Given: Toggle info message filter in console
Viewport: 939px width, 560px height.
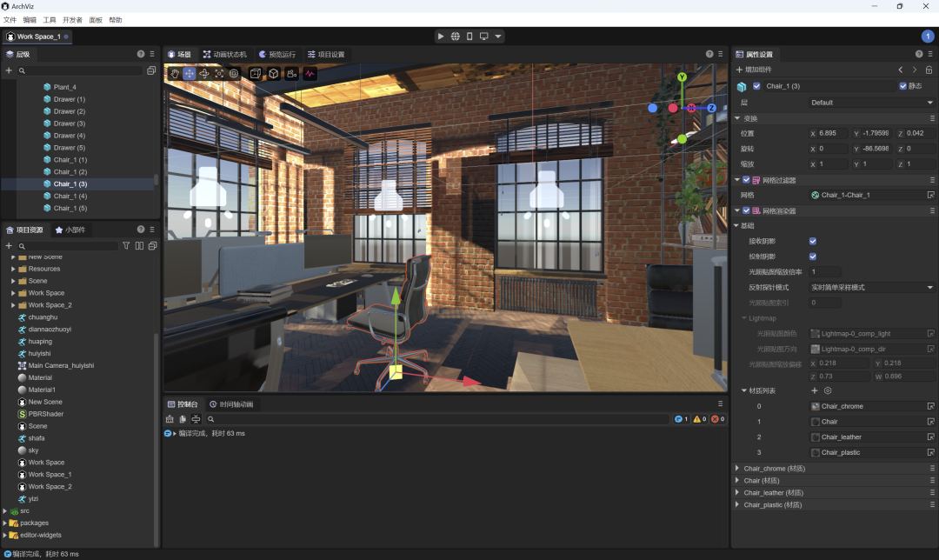Looking at the screenshot, I should coord(682,419).
